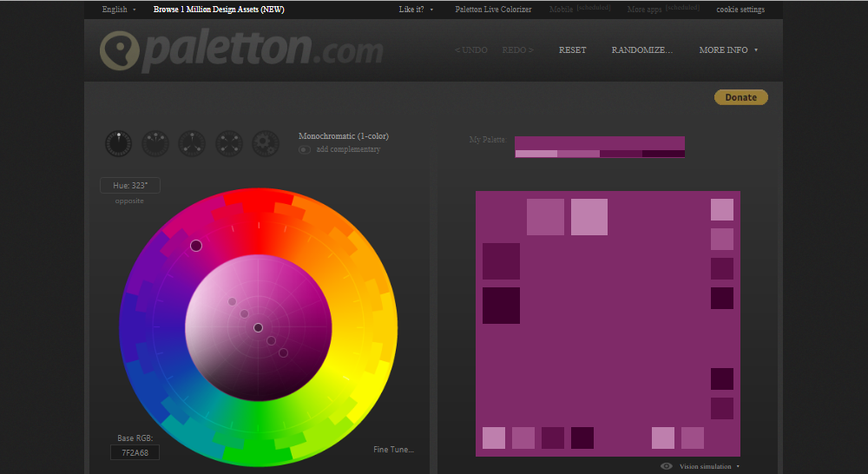
Task: Click the center base shade dot in inner circle
Action: coord(258,328)
